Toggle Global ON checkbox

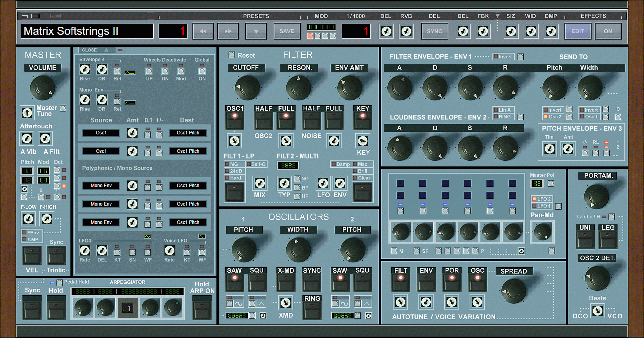pyautogui.click(x=202, y=71)
